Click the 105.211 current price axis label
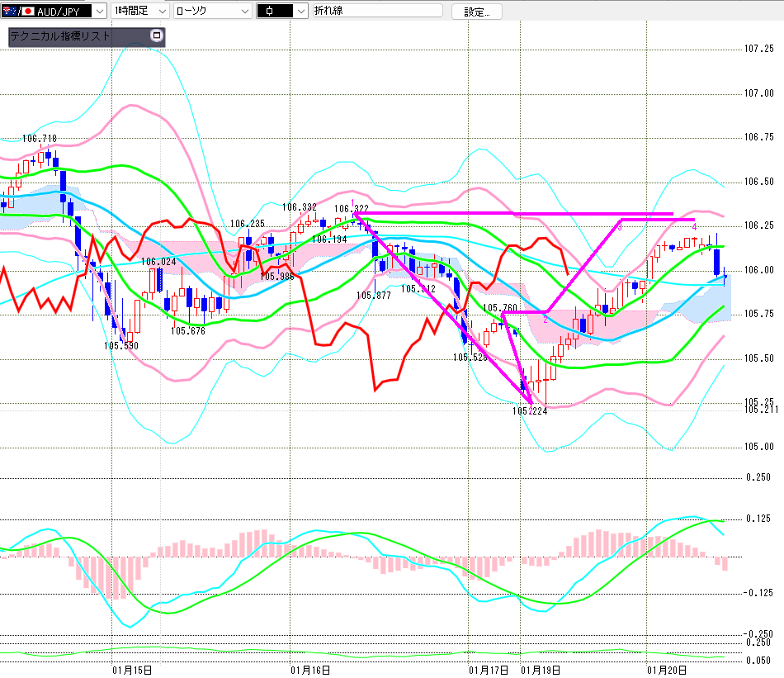 point(758,410)
